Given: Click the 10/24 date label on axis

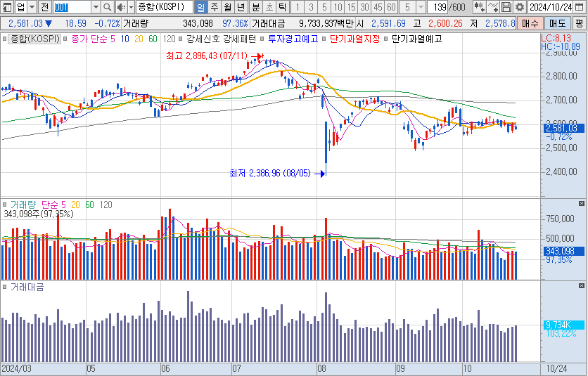Looking at the screenshot, I should tap(556, 368).
